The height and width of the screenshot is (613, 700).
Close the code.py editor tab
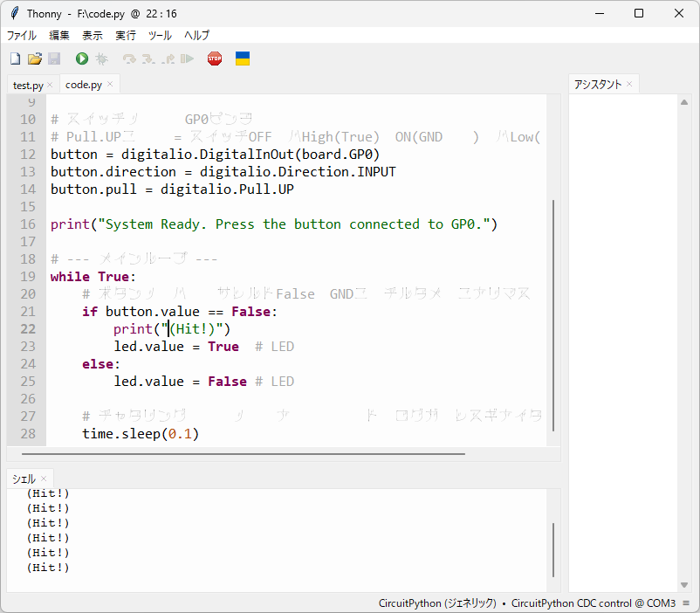coord(110,85)
